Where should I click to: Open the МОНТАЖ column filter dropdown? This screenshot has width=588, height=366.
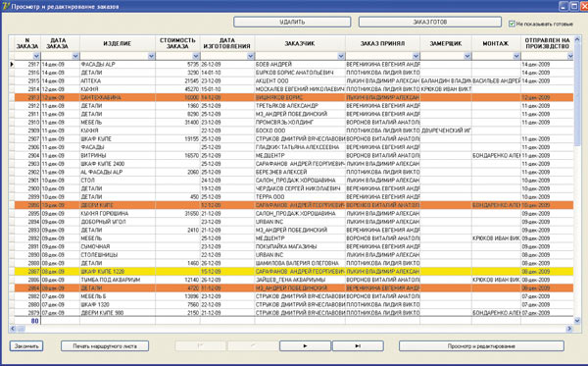click(516, 56)
